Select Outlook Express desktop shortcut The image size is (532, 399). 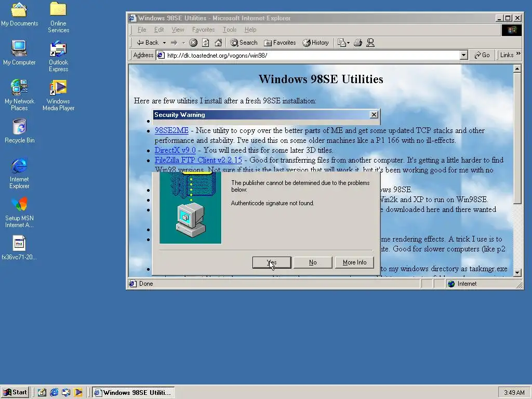(58, 56)
